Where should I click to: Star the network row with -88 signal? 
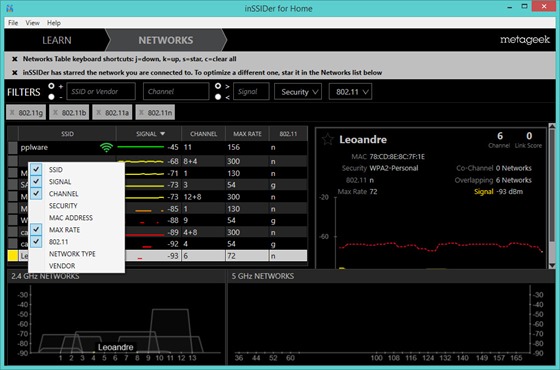(x=13, y=220)
